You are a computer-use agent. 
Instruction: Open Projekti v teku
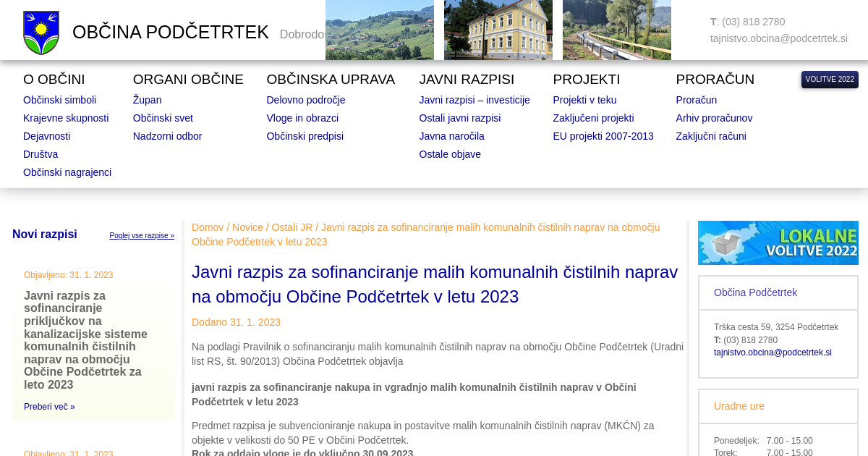click(584, 100)
